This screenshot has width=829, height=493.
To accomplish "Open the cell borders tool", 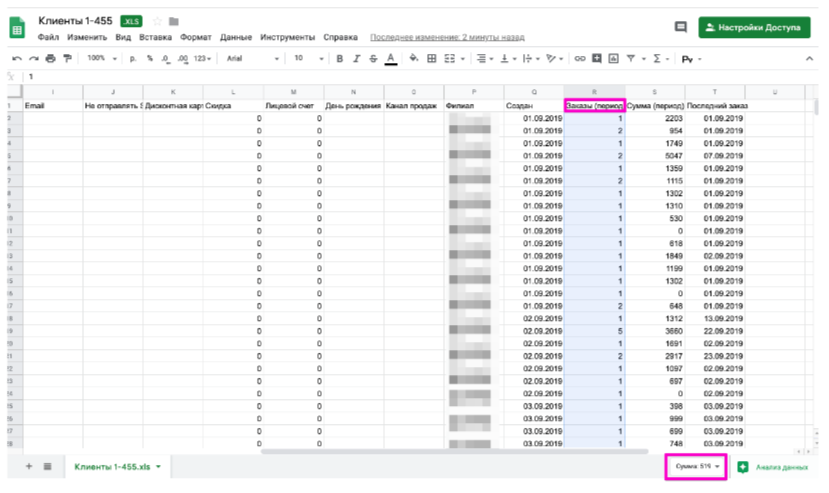I will click(x=432, y=59).
